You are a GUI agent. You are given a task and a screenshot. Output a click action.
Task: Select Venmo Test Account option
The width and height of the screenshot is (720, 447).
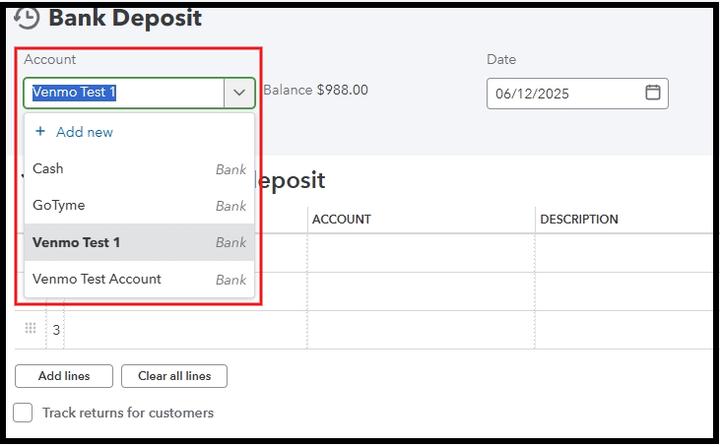point(97,279)
